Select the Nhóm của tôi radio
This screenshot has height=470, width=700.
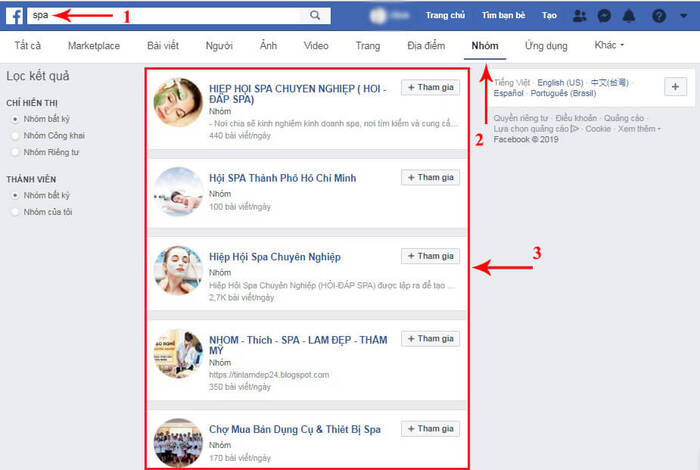pyautogui.click(x=15, y=212)
